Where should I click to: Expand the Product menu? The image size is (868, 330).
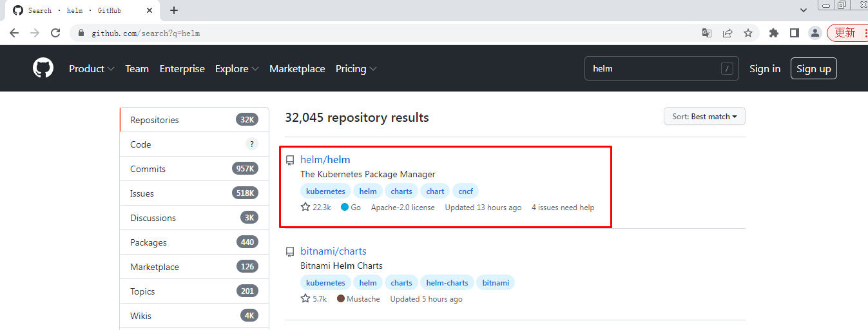[92, 68]
